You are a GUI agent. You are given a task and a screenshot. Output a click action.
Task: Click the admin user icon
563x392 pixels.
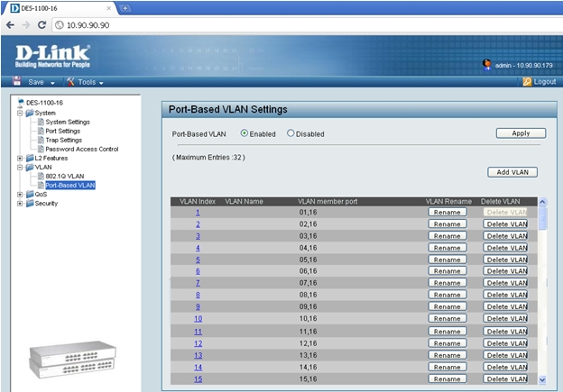[487, 64]
